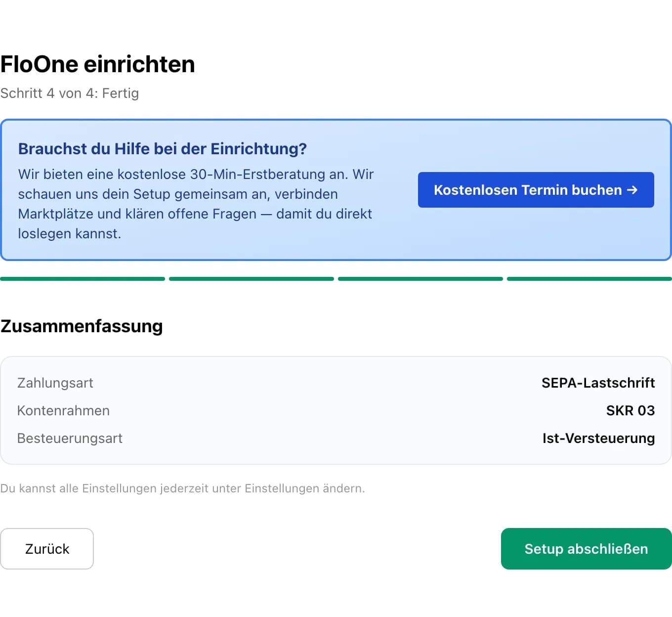
Task: Click the SEPA-Lastschrift value
Action: click(x=598, y=383)
